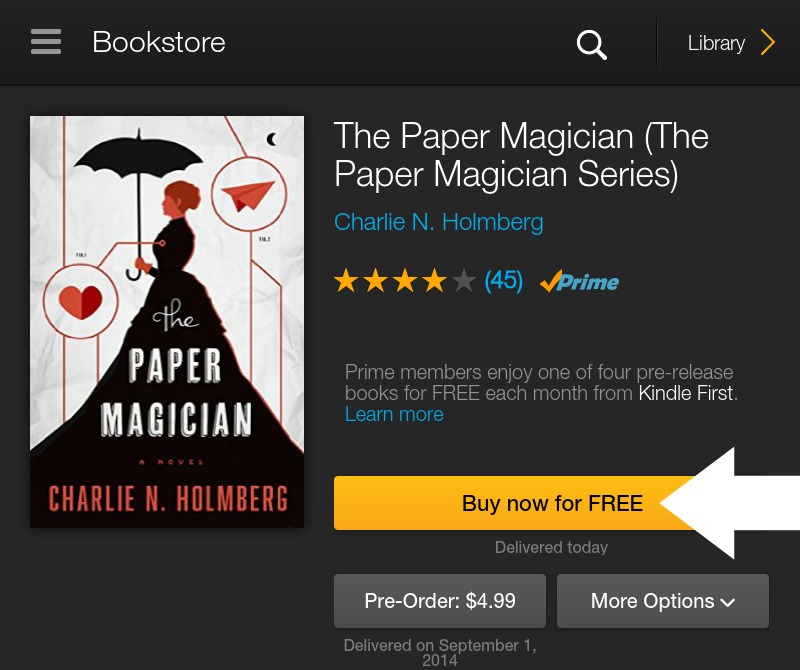Open the hamburger menu

point(46,42)
